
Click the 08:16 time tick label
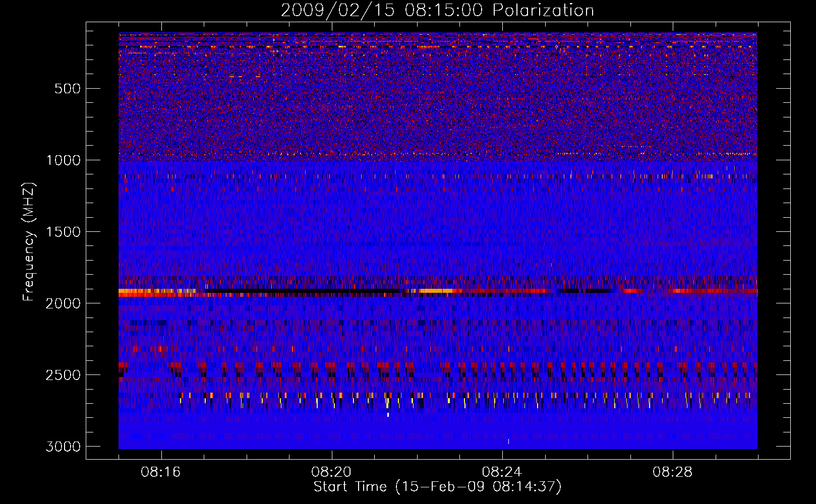161,472
